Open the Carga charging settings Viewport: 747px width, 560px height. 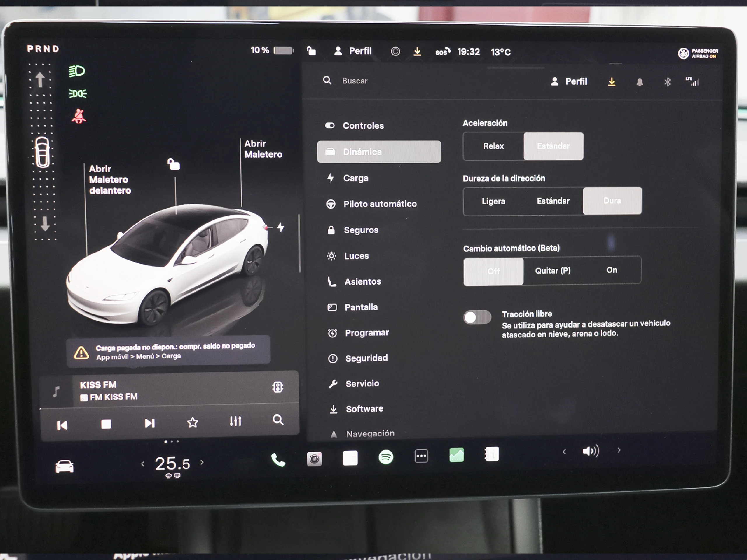tap(356, 178)
